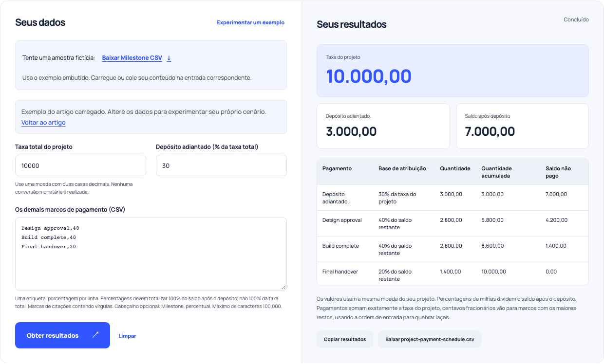Viewport: 604px width, 364px height.
Task: Click the Concluído status label
Action: coord(576,20)
